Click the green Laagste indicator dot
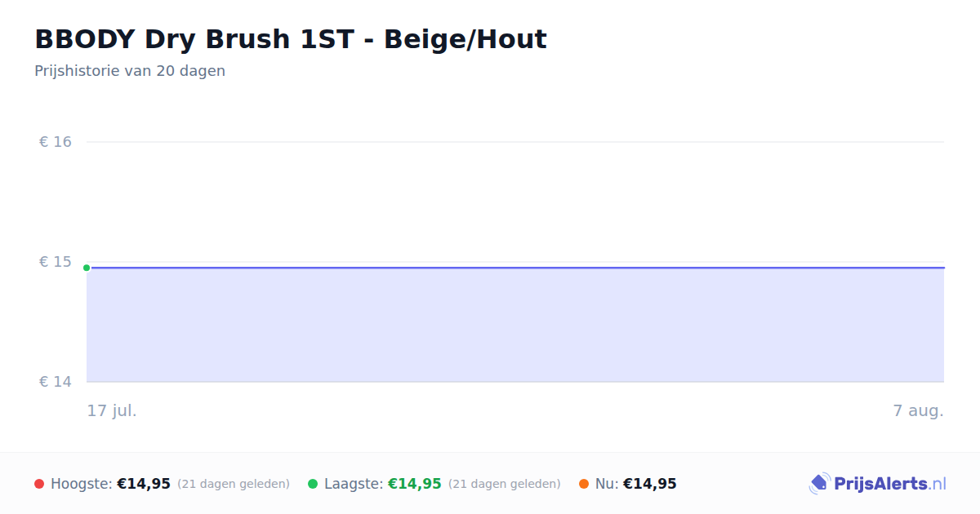The height and width of the screenshot is (514, 980). click(313, 484)
